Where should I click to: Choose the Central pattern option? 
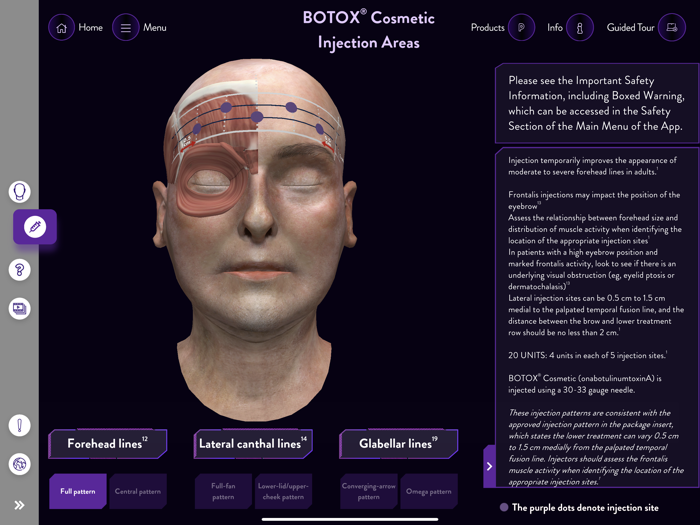[138, 492]
